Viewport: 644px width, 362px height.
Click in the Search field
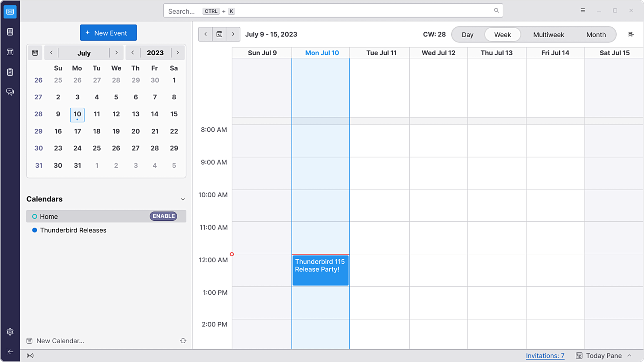(x=333, y=11)
